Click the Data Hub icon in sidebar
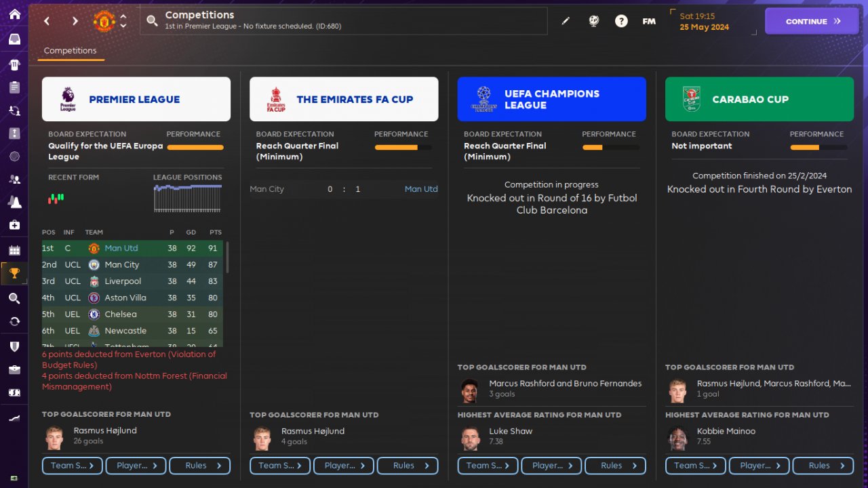868x488 pixels. (x=14, y=156)
